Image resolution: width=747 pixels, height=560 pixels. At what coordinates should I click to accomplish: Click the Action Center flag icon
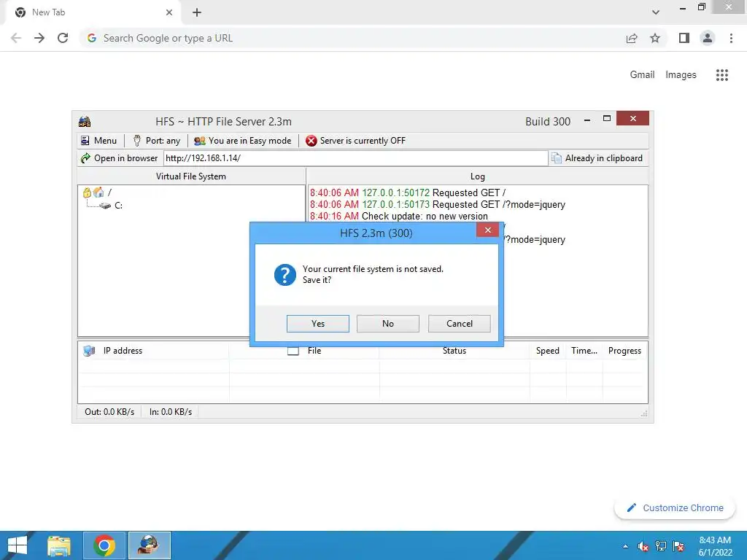[679, 547]
